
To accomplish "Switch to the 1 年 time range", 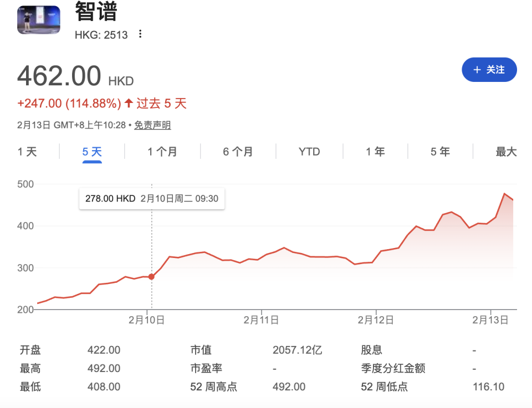I will pyautogui.click(x=375, y=152).
